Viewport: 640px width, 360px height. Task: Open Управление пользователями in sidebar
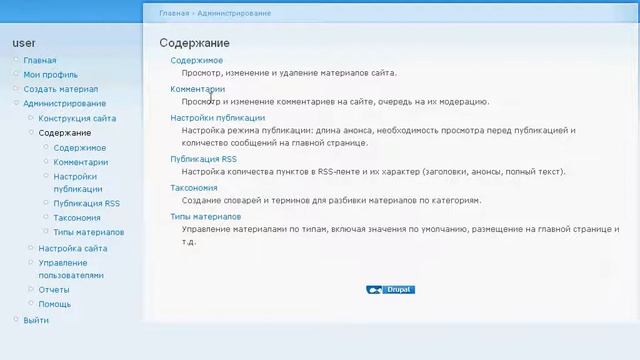coord(71,269)
